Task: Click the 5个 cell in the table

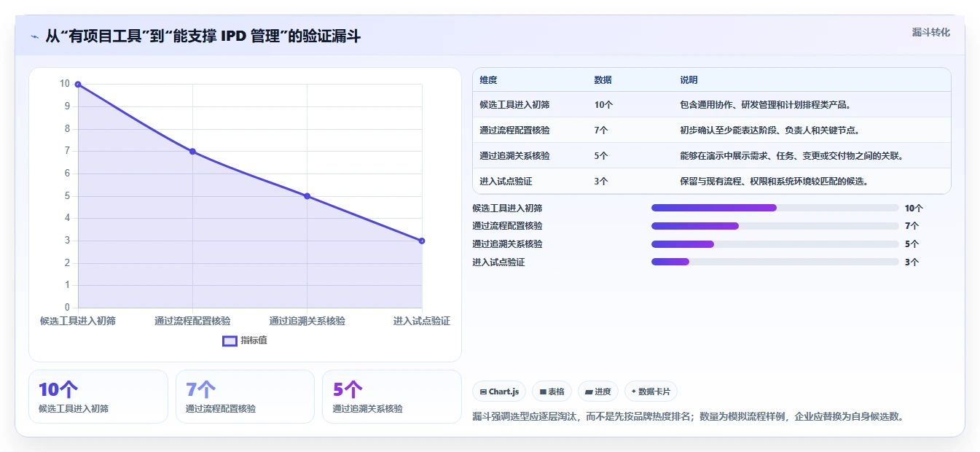Action: 601,156
